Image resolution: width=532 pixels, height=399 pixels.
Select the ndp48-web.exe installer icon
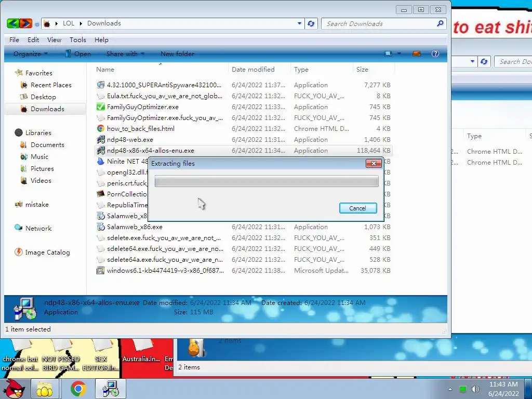pos(100,139)
